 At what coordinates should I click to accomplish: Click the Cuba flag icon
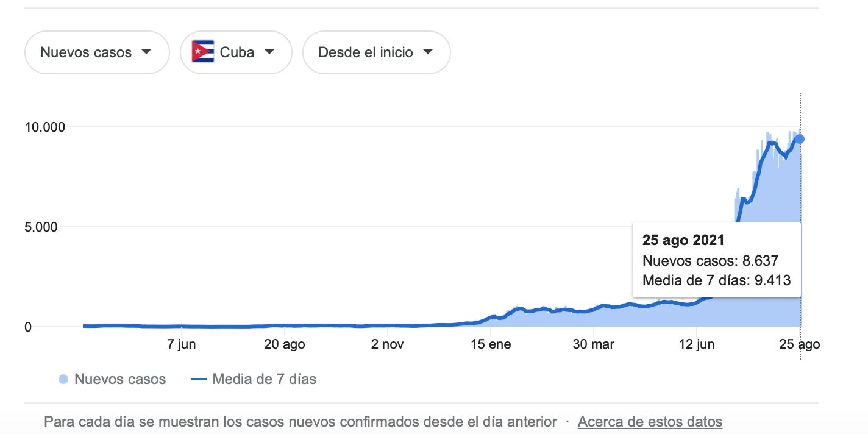coord(203,52)
